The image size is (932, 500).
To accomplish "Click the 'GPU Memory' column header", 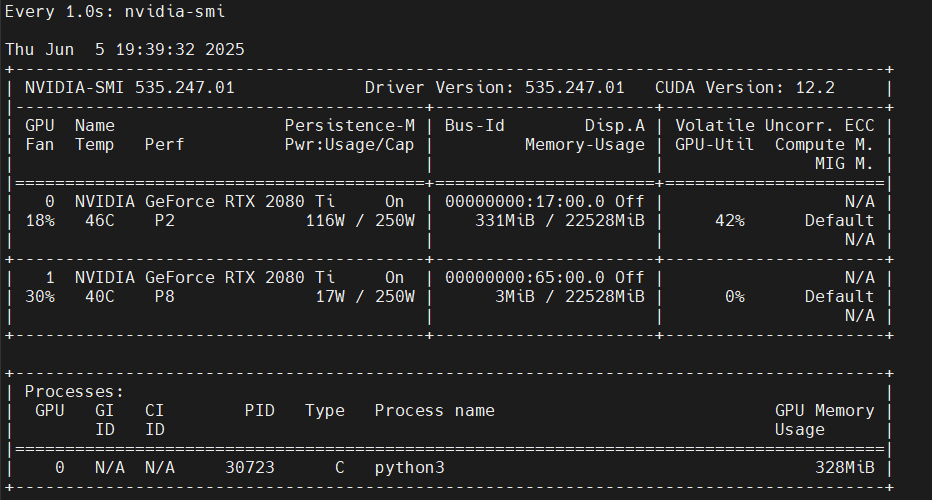I will point(824,411).
